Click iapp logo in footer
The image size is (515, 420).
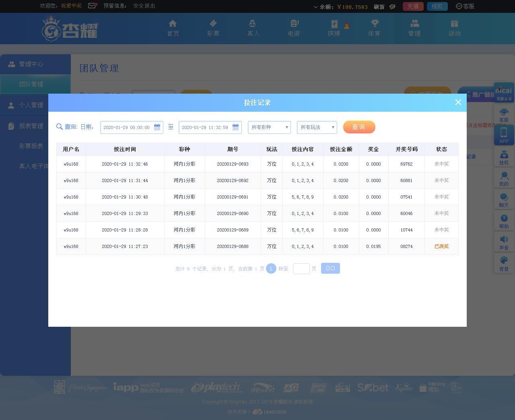pos(148,387)
